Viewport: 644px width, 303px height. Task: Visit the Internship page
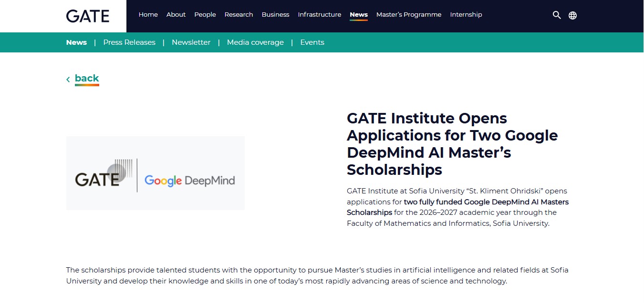click(466, 15)
